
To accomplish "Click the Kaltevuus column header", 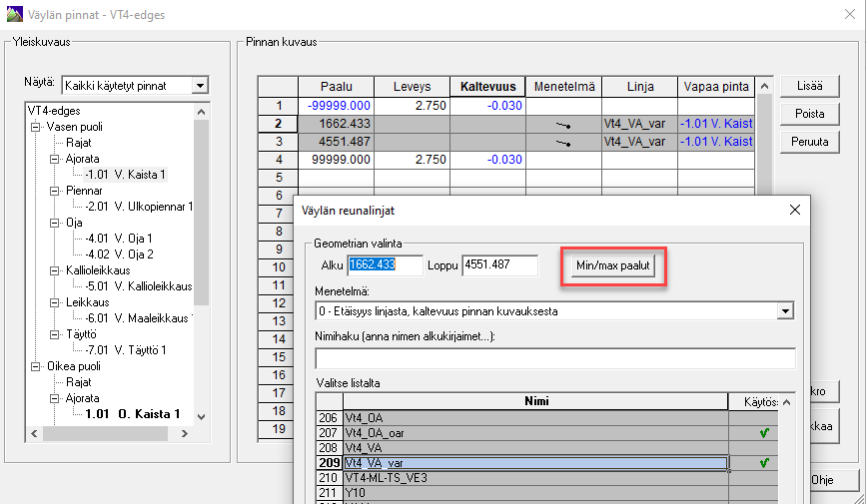I will (487, 87).
